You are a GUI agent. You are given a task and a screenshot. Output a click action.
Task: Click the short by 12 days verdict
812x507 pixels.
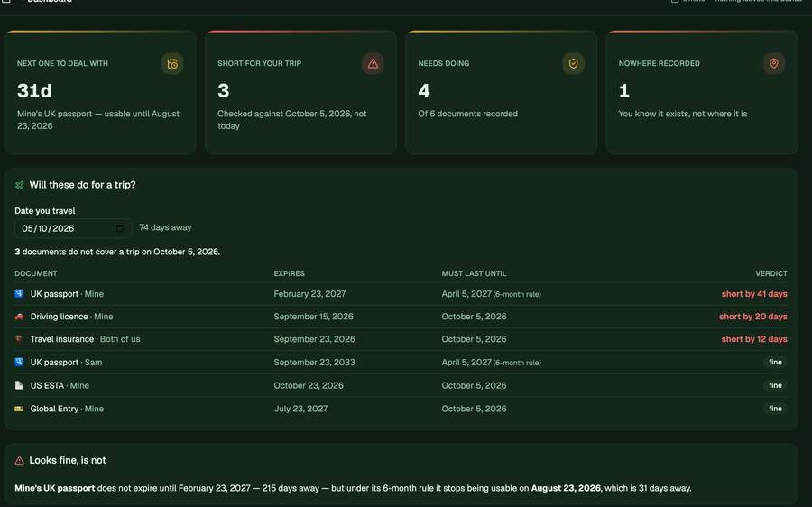tap(754, 339)
